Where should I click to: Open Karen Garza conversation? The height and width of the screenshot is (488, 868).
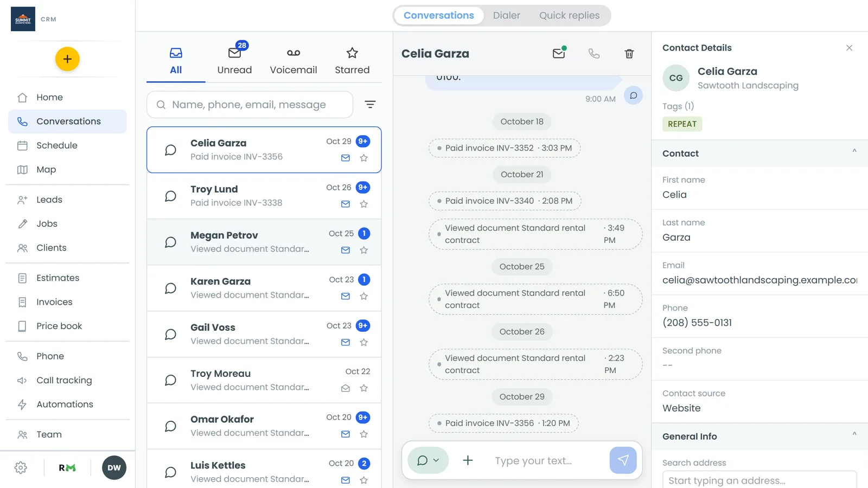click(x=264, y=288)
